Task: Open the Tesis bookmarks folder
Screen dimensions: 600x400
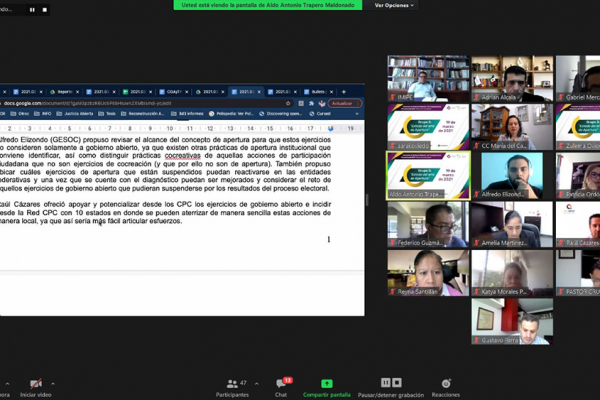Action: (107, 114)
